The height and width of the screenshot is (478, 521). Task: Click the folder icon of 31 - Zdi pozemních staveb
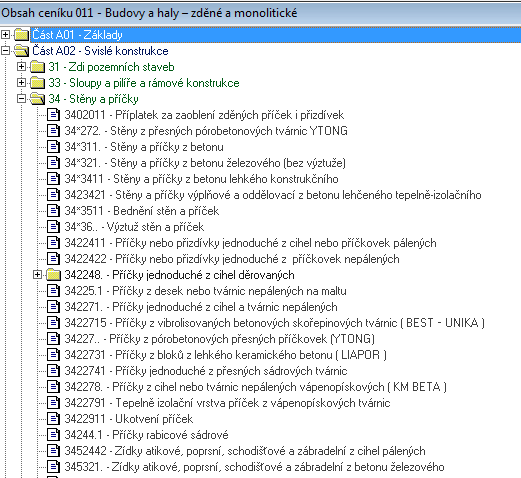(37, 67)
